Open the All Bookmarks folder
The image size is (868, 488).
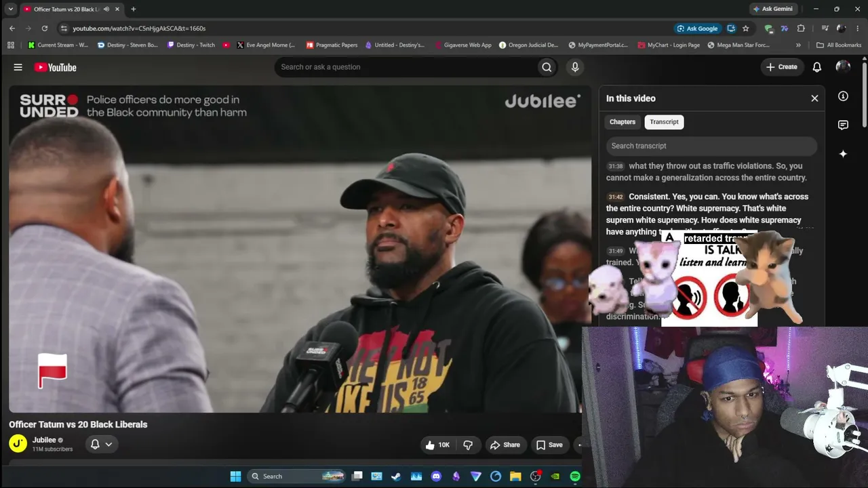839,45
